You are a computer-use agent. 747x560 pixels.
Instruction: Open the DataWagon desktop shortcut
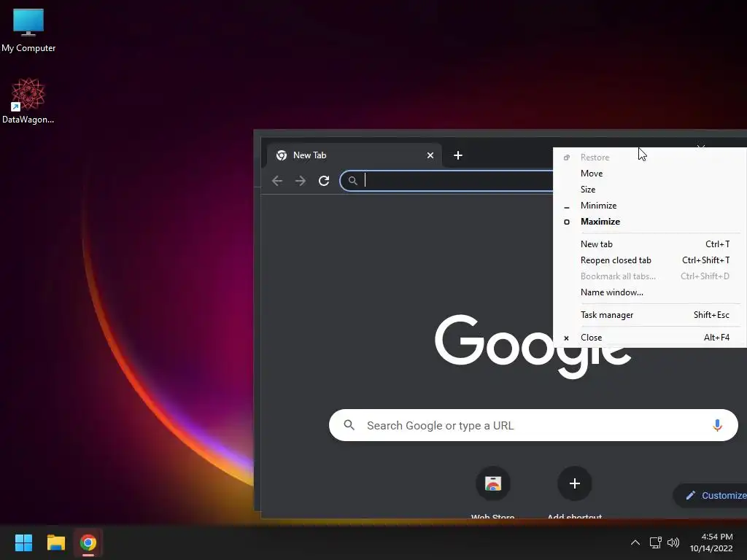[28, 101]
